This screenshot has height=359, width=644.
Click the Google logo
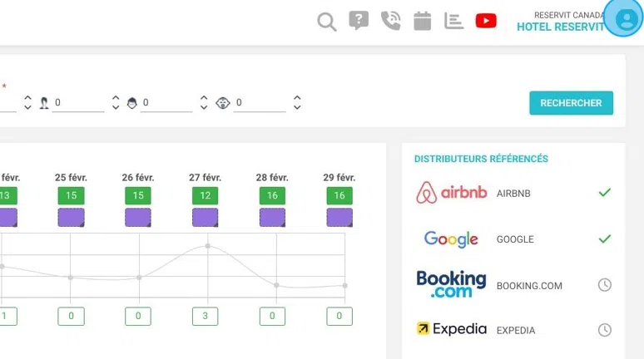451,239
